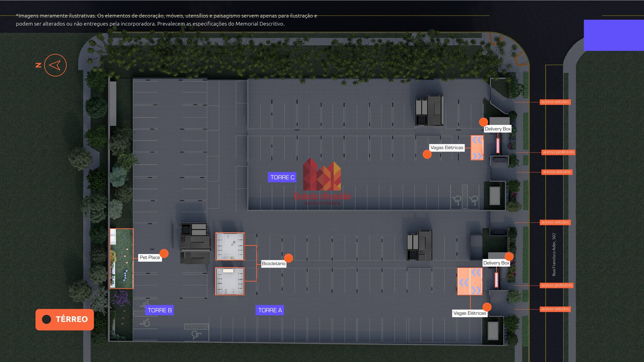Click wheelchair parking icon right of hatched strip, Torre C
The width and height of the screenshot is (644, 362).
(x=474, y=200)
